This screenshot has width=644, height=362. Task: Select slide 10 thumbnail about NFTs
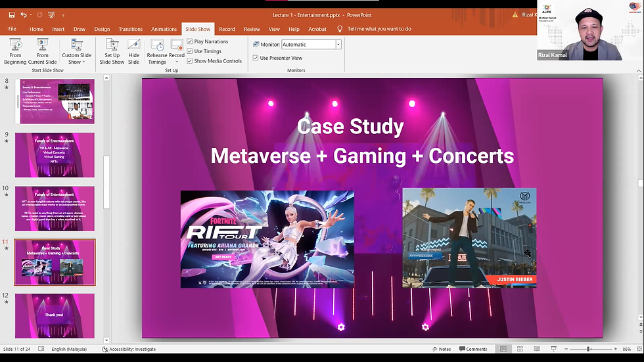55,208
